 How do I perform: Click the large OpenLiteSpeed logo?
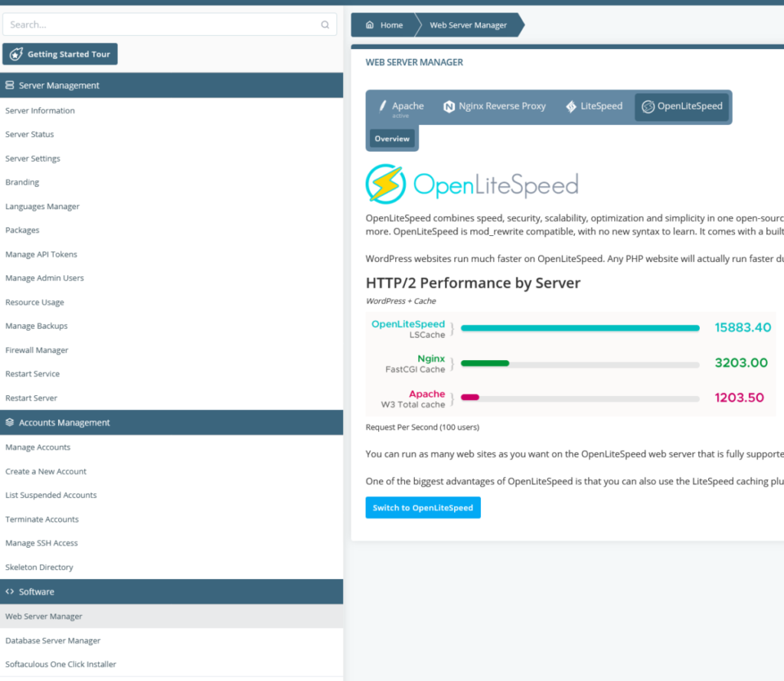click(472, 184)
